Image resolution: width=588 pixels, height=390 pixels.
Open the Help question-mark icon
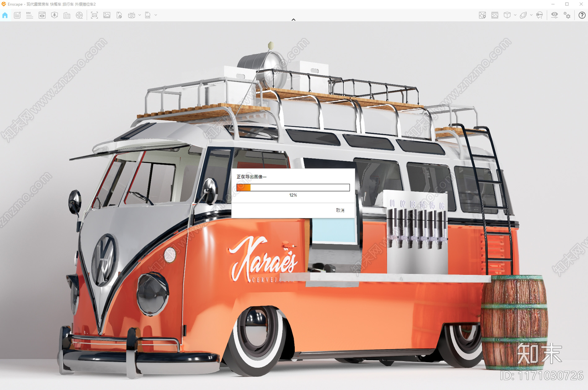coord(582,15)
